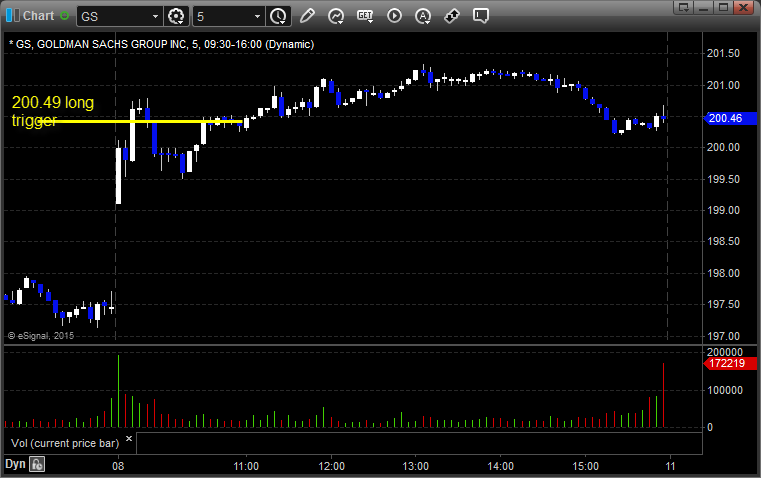Click the green data status circle

(64, 16)
